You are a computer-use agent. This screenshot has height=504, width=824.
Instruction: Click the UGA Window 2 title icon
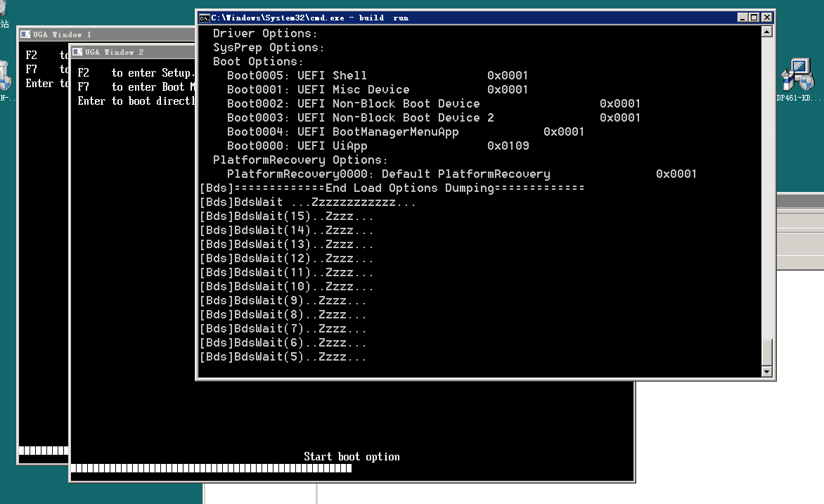coord(77,52)
